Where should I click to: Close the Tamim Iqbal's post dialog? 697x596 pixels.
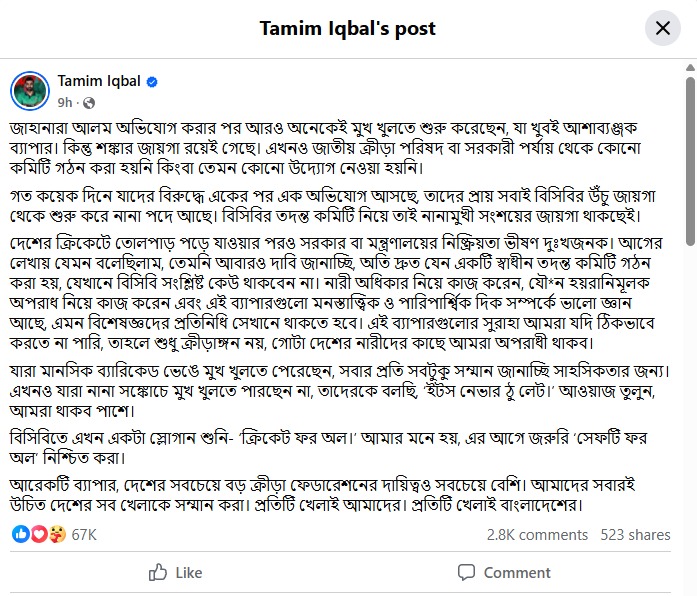[x=662, y=29]
